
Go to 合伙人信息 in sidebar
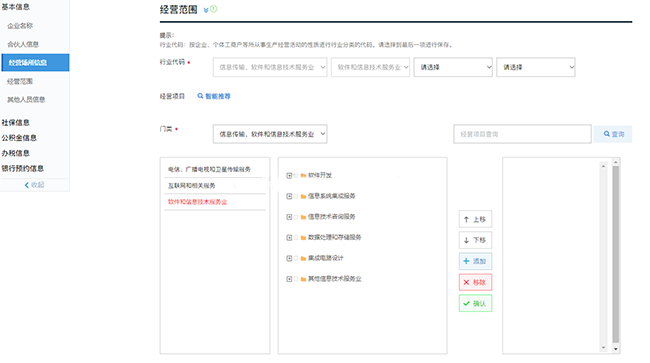[x=23, y=44]
